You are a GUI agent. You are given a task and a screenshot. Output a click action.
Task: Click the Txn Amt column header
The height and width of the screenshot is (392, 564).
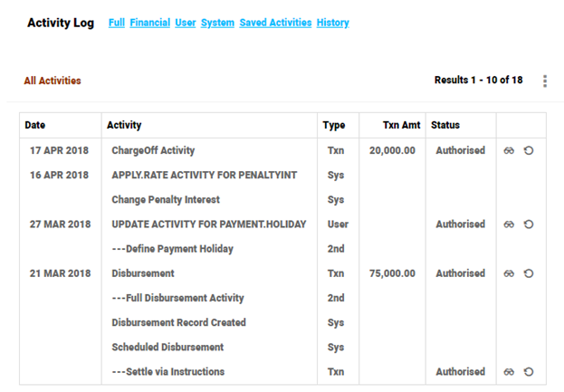click(399, 125)
